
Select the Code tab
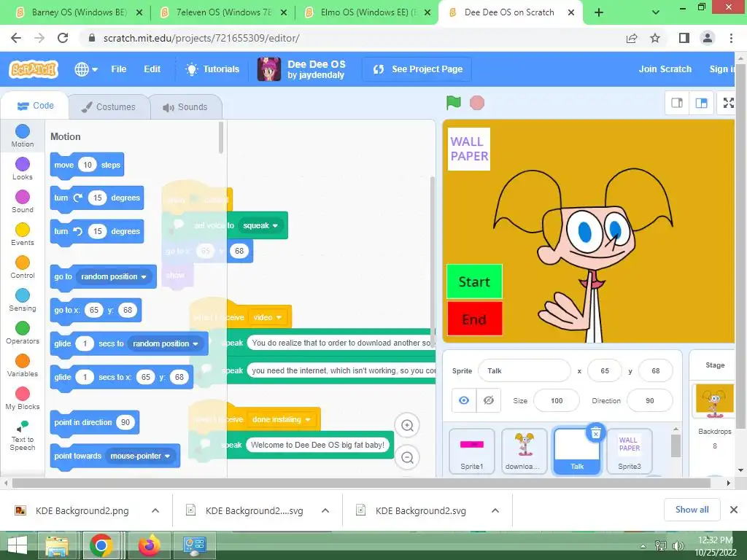(35, 106)
